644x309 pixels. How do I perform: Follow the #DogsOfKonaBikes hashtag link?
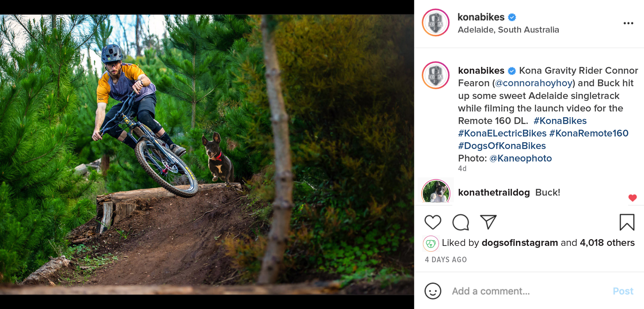502,146
